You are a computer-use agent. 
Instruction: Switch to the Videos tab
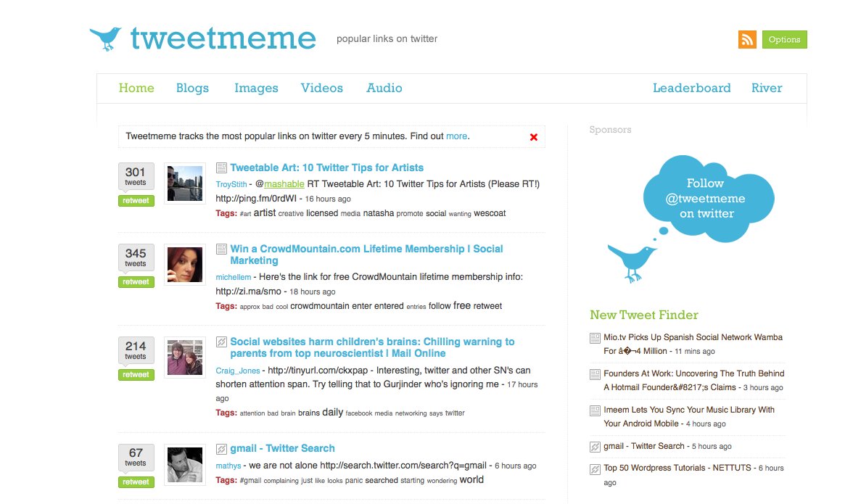coord(322,88)
